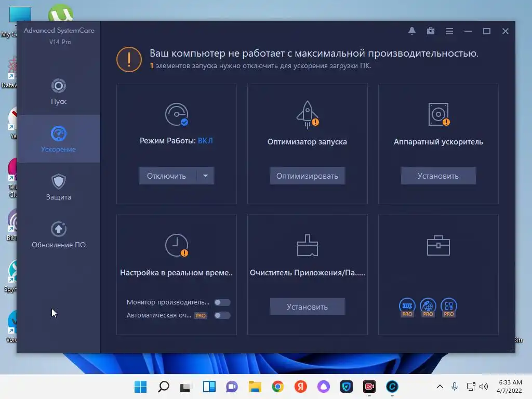
Task: Toggle the Монитор производитель... switch
Action: click(222, 302)
